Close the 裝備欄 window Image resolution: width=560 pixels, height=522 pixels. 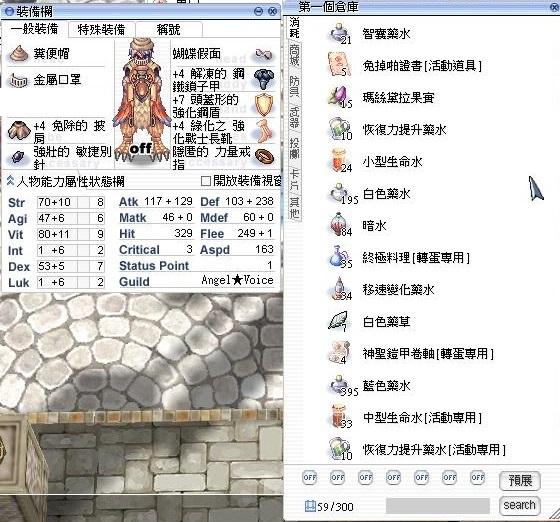point(272,11)
